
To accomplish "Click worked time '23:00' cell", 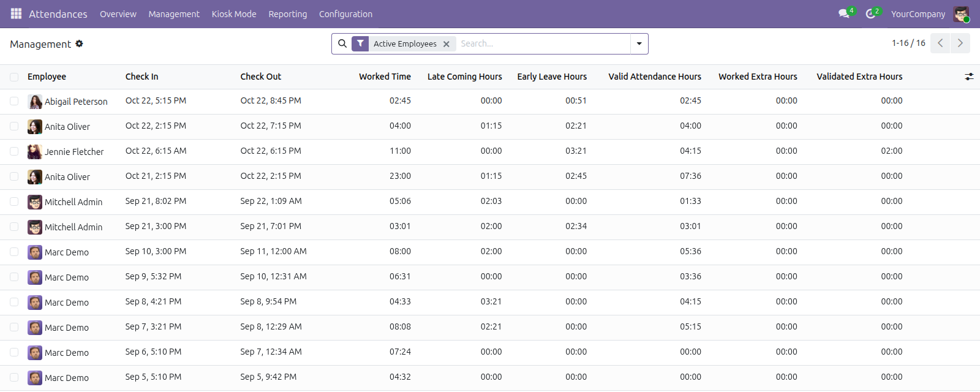I will pyautogui.click(x=400, y=176).
